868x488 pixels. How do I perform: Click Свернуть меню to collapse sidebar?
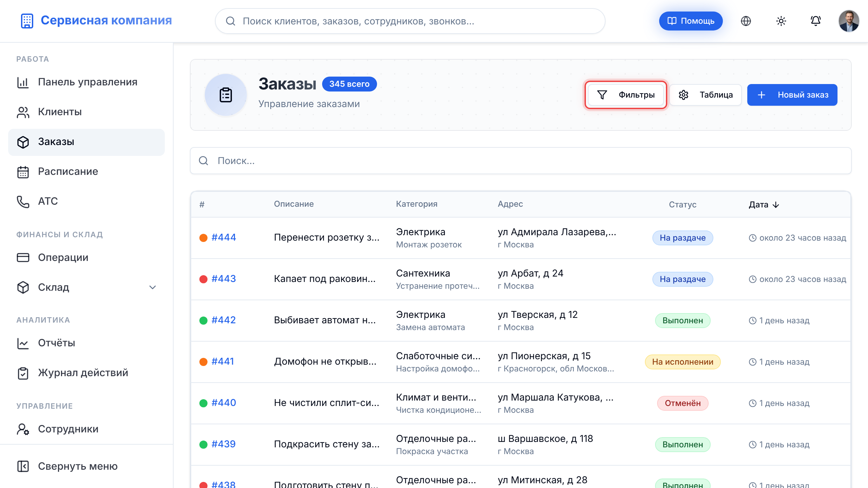pos(86,466)
